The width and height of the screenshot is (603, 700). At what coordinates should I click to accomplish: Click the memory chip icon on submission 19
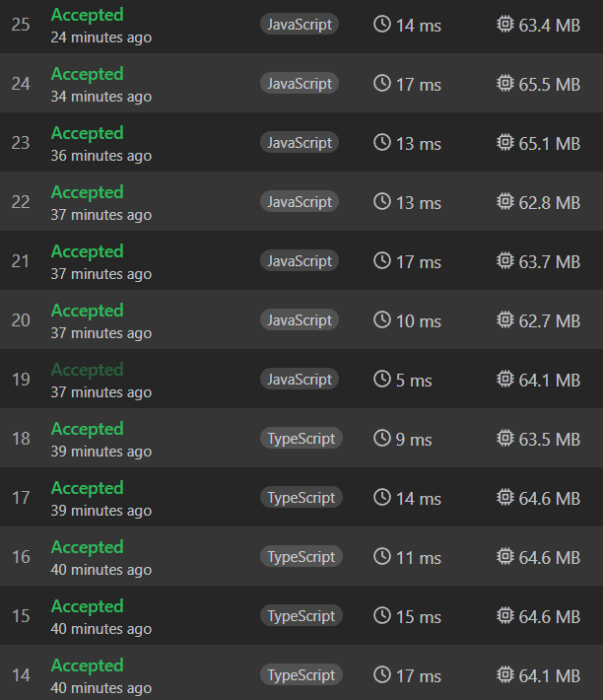(x=505, y=379)
